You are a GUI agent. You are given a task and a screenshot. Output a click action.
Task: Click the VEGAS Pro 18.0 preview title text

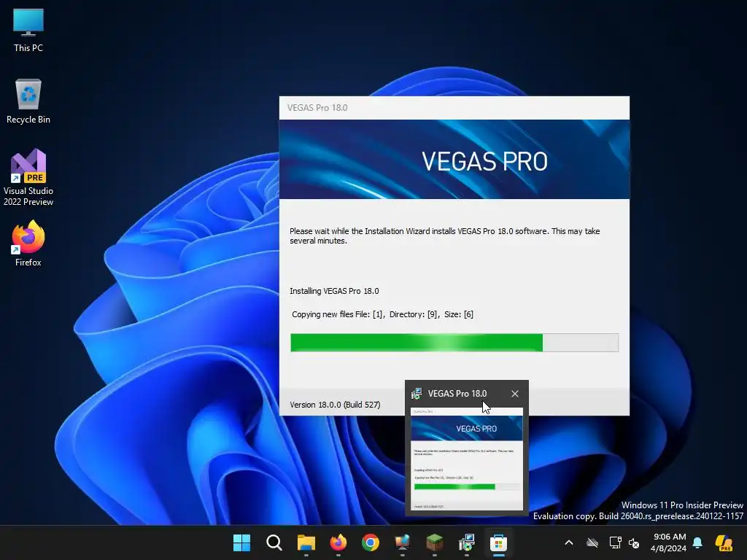(x=457, y=394)
